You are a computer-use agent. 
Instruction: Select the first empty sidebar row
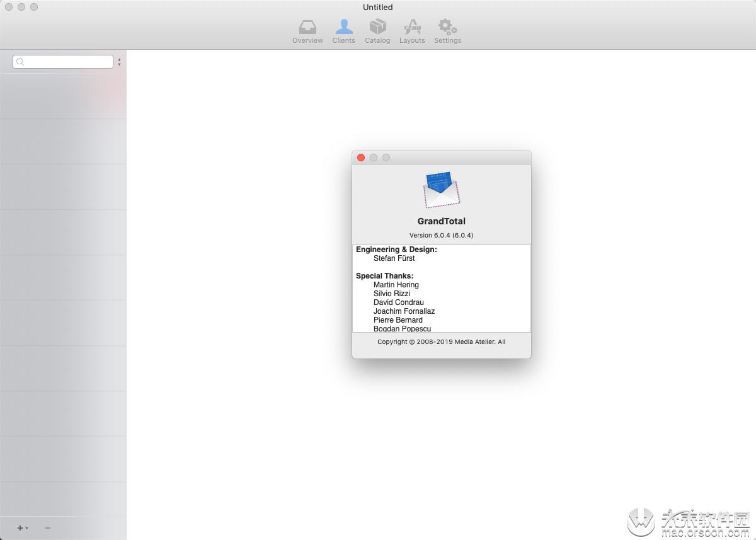pos(63,96)
